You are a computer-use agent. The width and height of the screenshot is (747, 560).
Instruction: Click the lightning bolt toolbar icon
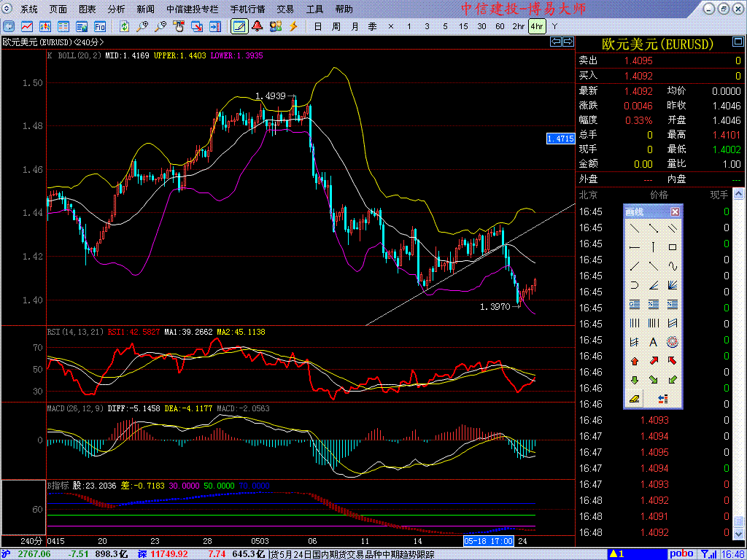293,26
